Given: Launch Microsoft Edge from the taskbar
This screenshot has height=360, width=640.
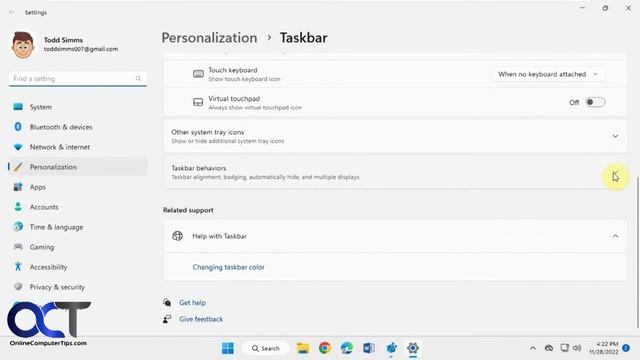Looking at the screenshot, I should 347,348.
